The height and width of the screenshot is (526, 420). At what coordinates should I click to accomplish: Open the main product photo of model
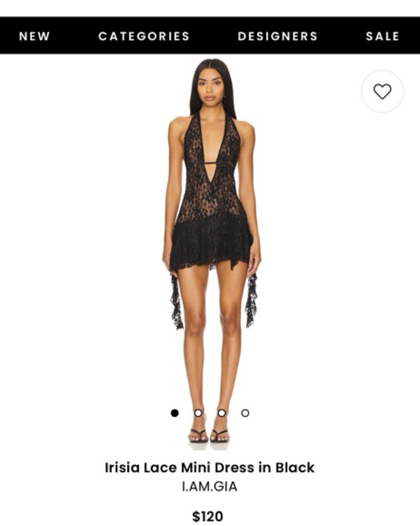click(x=211, y=254)
